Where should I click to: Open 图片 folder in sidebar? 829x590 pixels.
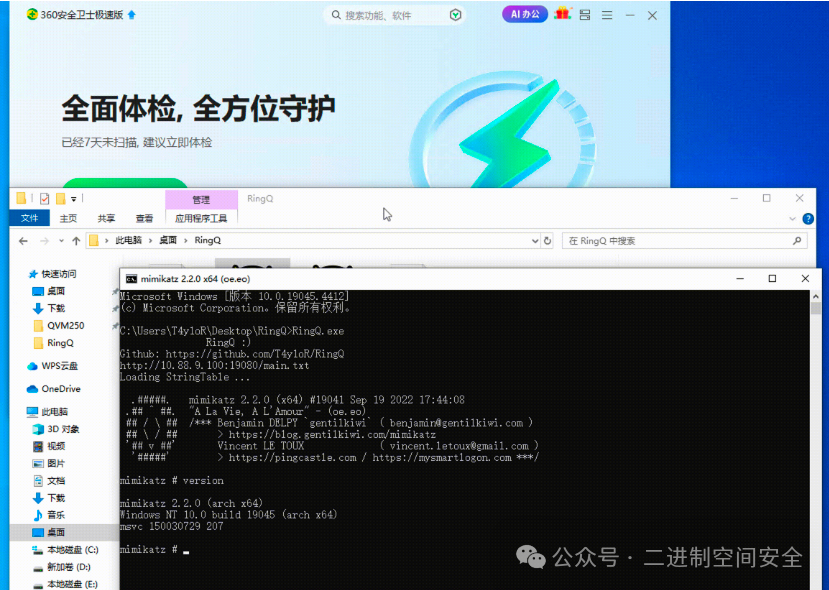tap(49, 463)
